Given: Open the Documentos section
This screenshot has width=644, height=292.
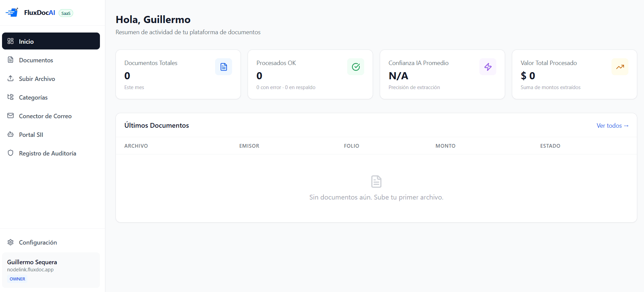Looking at the screenshot, I should [x=51, y=60].
